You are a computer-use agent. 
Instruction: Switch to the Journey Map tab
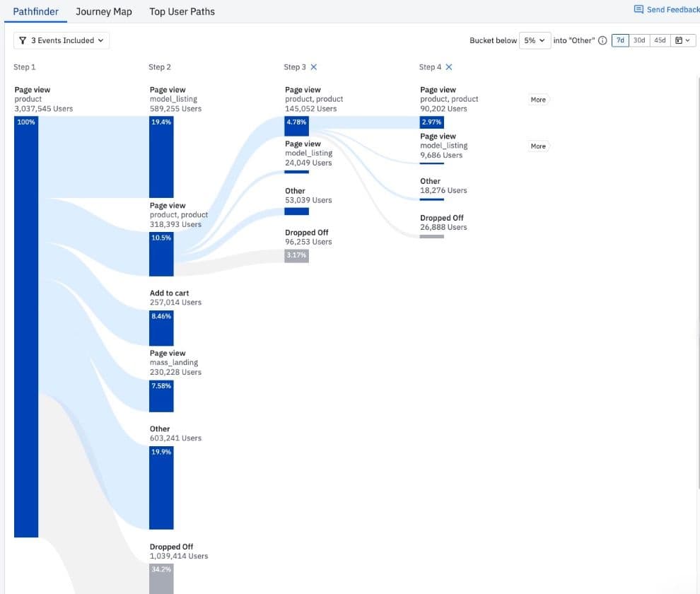pyautogui.click(x=104, y=11)
